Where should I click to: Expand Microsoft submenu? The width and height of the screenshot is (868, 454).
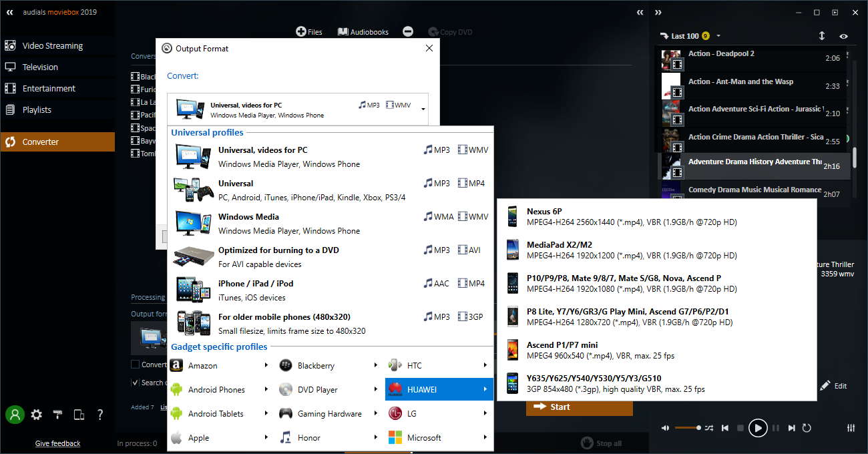tap(439, 438)
